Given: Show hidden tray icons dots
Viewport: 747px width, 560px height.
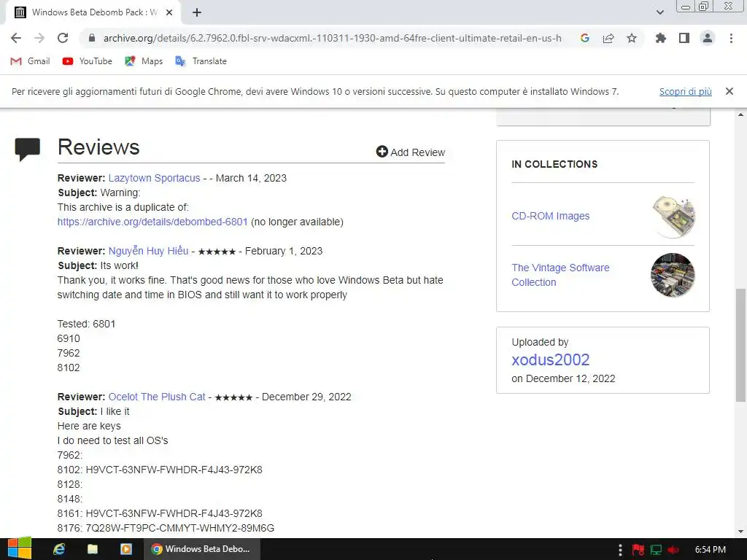Looking at the screenshot, I should [620, 550].
